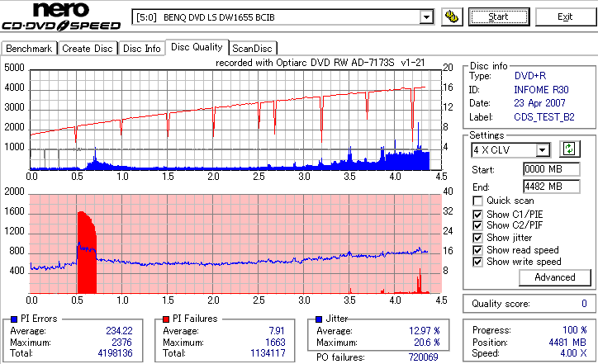Screen dimensions: 598x364
Task: Click Jitter average 12.97 %
Action: coord(424,331)
